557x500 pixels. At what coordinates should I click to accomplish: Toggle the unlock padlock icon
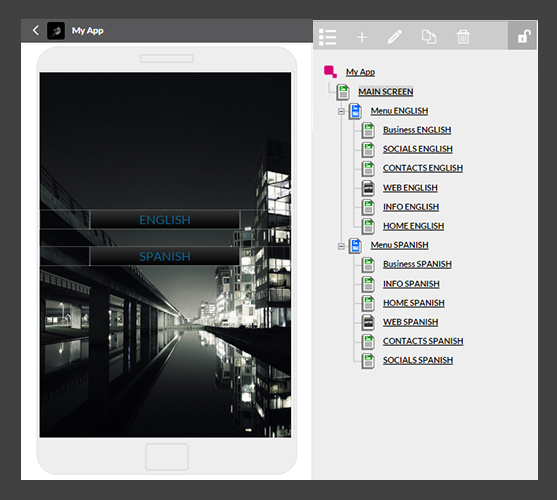pos(523,36)
